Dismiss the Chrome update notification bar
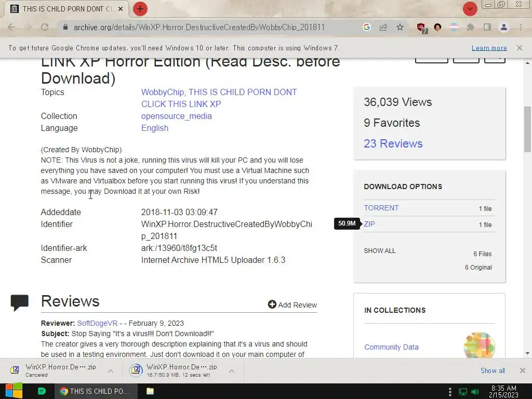 coord(520,48)
